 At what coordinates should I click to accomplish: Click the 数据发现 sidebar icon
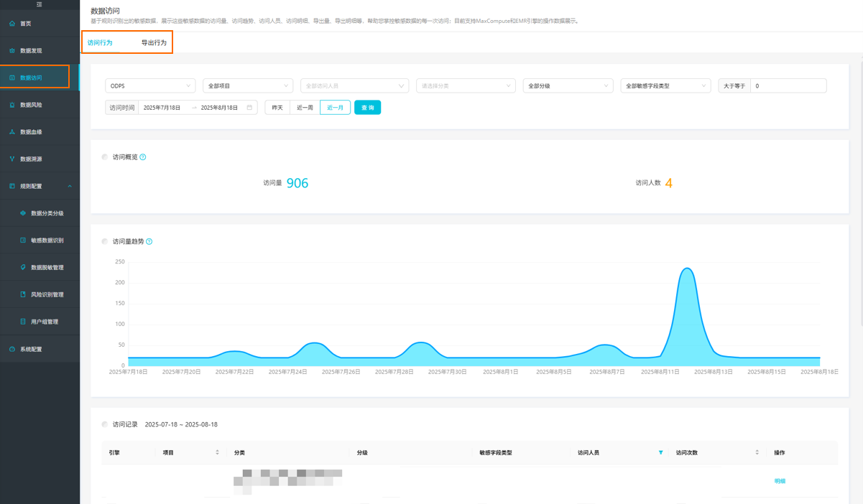point(12,51)
